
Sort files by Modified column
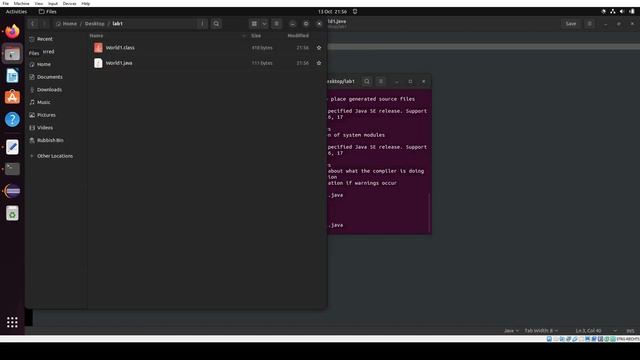(x=298, y=36)
